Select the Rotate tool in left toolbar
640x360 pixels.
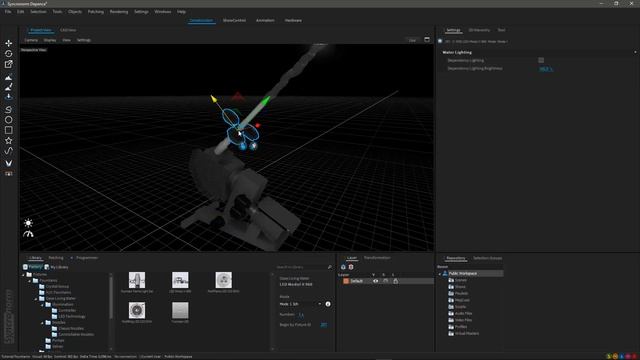[x=9, y=54]
